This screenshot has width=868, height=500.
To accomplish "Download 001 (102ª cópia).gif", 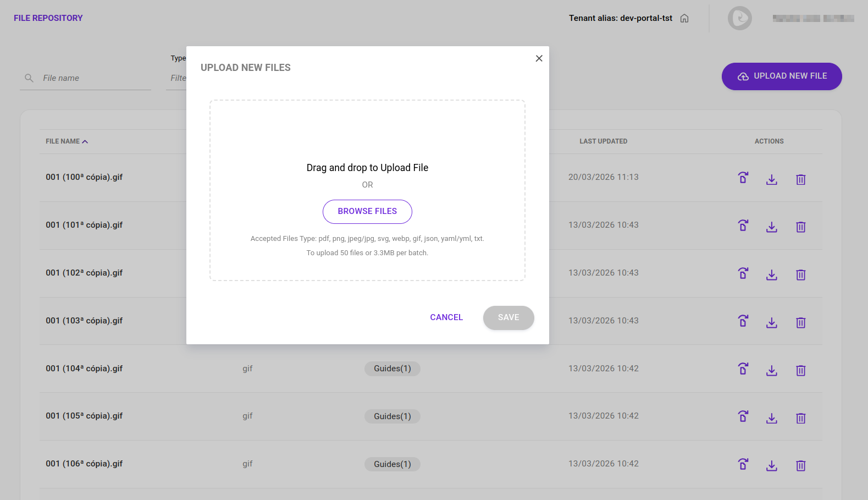I will point(772,274).
